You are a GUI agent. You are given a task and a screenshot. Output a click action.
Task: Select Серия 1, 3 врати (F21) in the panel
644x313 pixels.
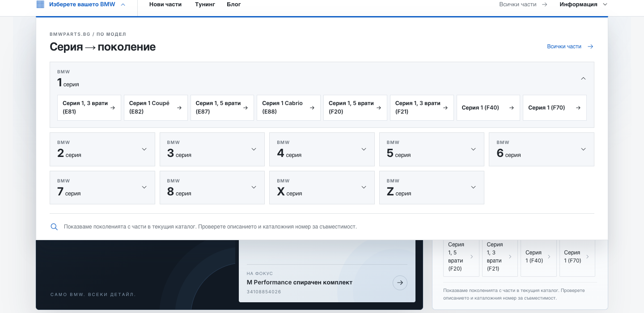click(422, 108)
